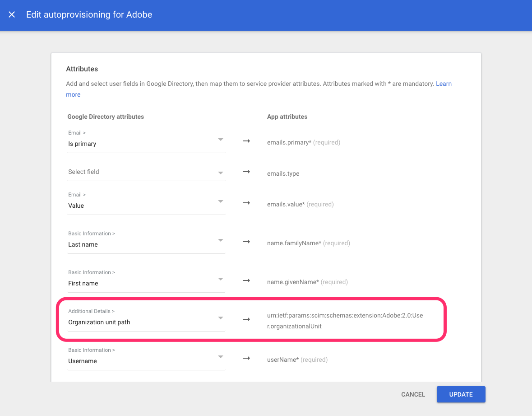This screenshot has width=532, height=416.
Task: Click the mapping arrow for userName attribute
Action: [x=246, y=358]
